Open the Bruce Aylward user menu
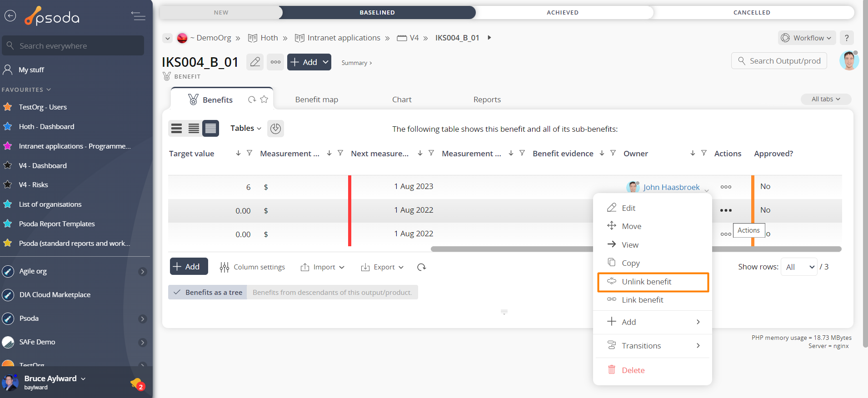This screenshot has height=398, width=868. coord(55,378)
